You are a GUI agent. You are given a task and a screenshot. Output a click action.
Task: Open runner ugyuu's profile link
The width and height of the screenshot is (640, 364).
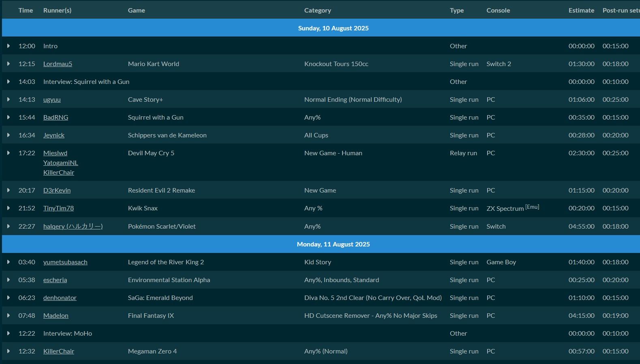[52, 100]
